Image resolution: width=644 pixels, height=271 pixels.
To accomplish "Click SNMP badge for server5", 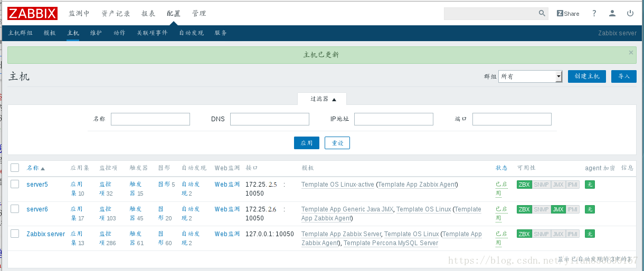I will (541, 185).
